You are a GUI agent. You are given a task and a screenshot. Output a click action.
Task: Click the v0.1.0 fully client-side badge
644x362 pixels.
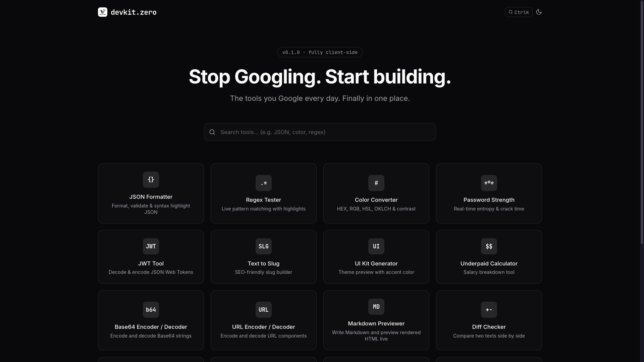[320, 52]
